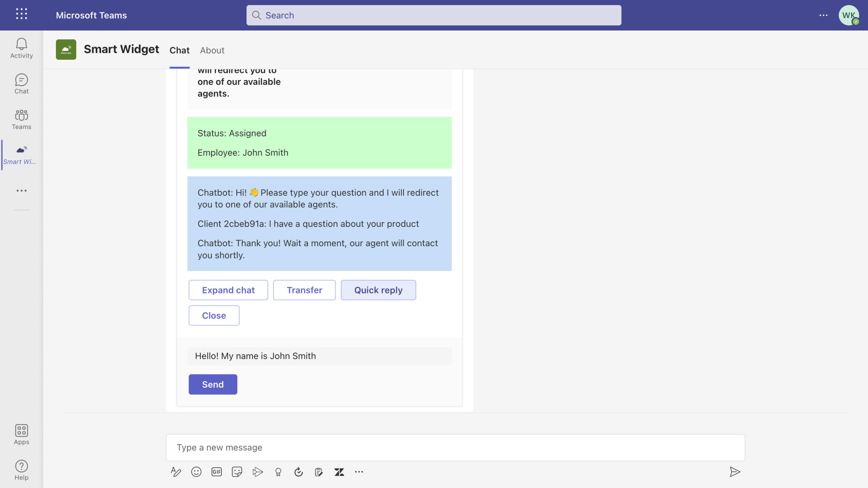Click the Send button
The image size is (868, 488).
pos(213,384)
